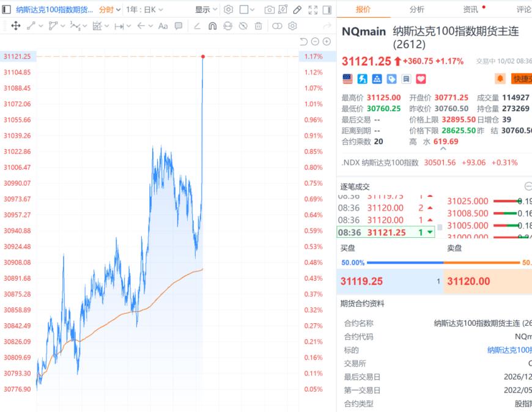Open the 1年:日K period dropdown
Screen dimensions: 532x412
[144, 10]
